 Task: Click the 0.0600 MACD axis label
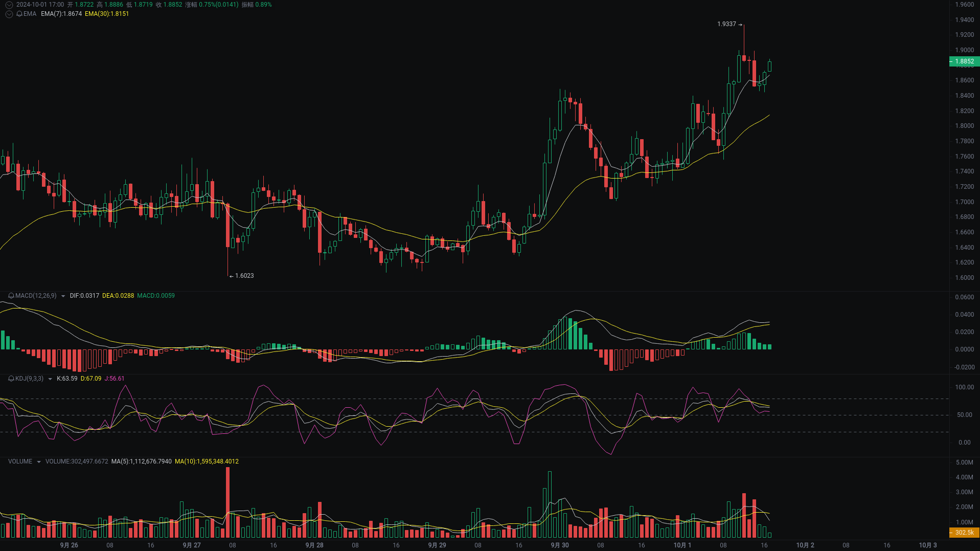coord(965,297)
